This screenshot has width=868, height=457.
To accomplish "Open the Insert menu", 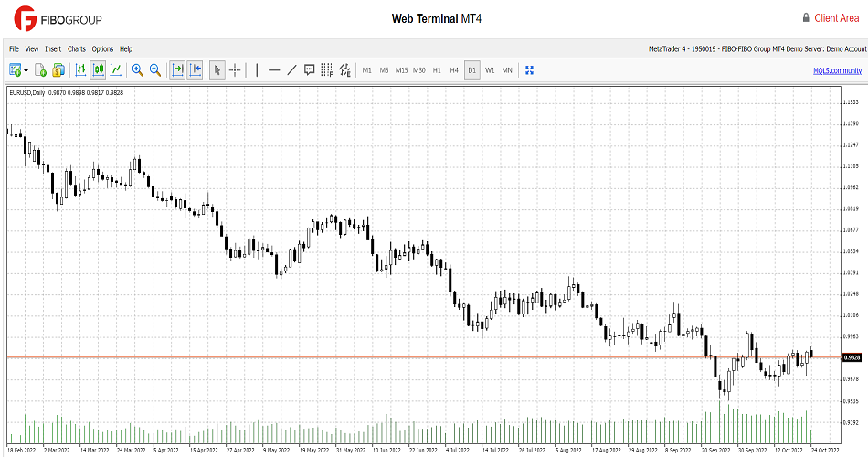I will 53,48.
